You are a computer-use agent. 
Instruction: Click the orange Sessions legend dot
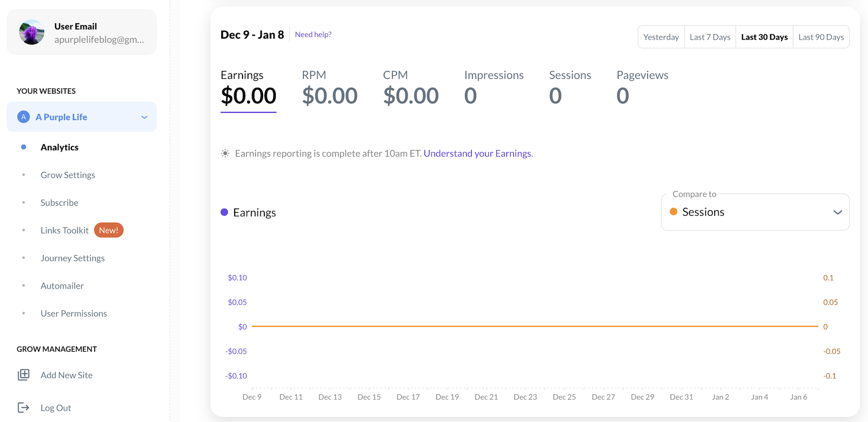click(x=674, y=212)
